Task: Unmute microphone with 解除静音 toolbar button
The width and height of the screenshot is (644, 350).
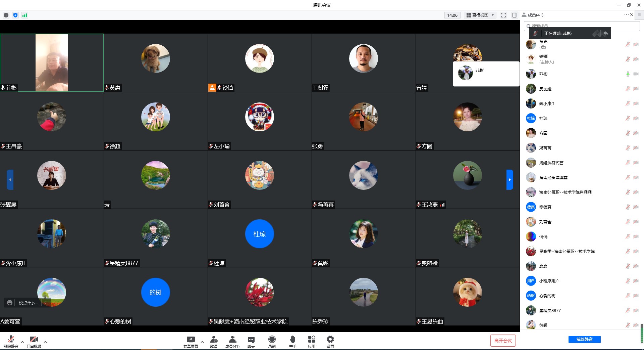Action: tap(11, 341)
